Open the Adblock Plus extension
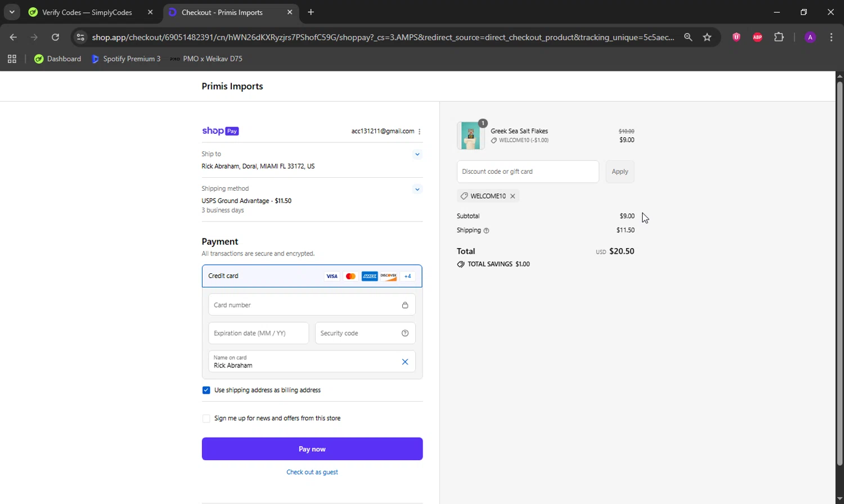Screen dimensions: 844x504 pyautogui.click(x=757, y=37)
